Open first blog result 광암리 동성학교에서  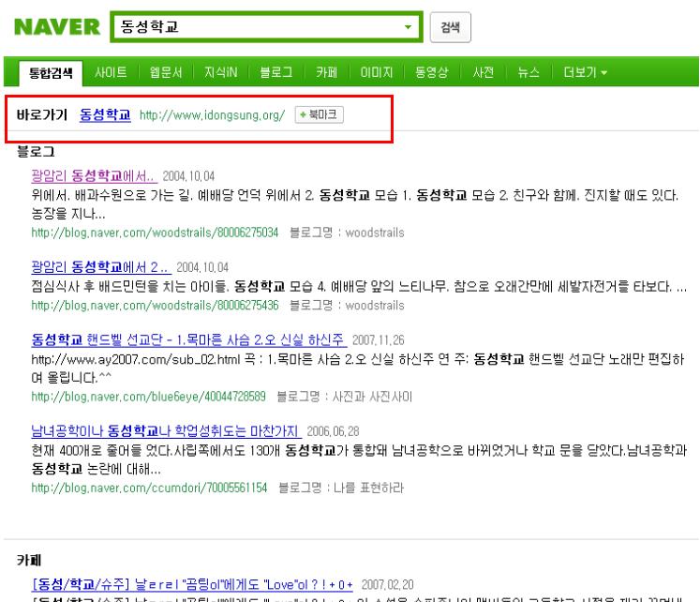click(x=94, y=175)
